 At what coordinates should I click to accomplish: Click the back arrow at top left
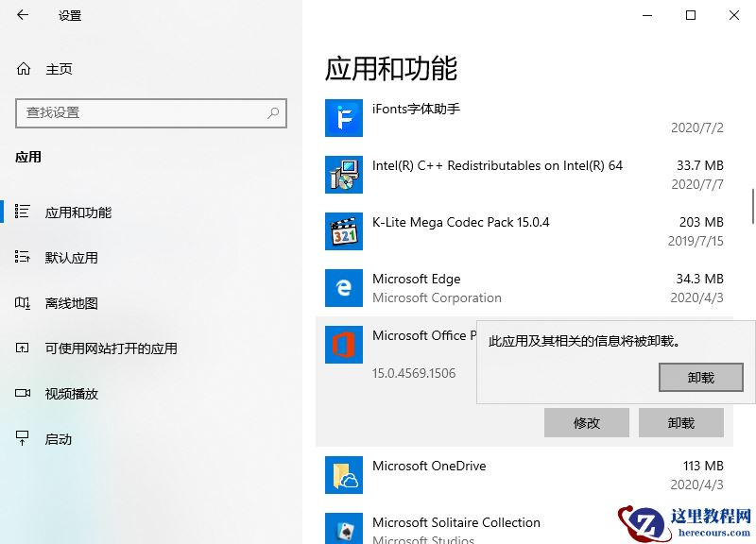pyautogui.click(x=23, y=15)
